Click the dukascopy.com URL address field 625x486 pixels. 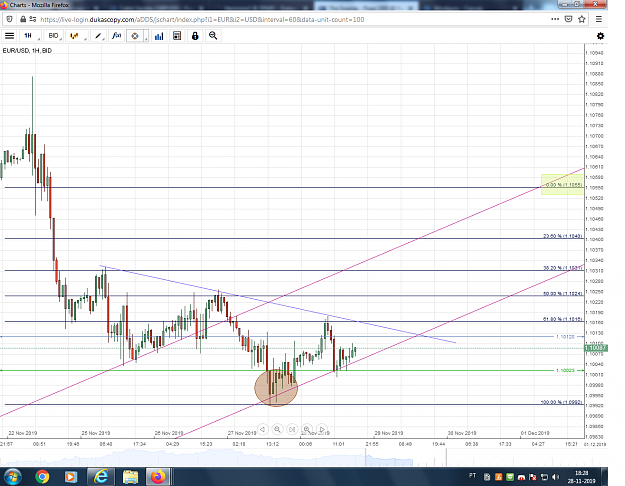pos(202,19)
